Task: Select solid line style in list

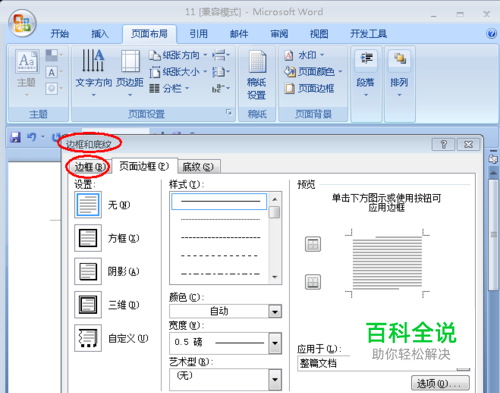Action: click(219, 201)
